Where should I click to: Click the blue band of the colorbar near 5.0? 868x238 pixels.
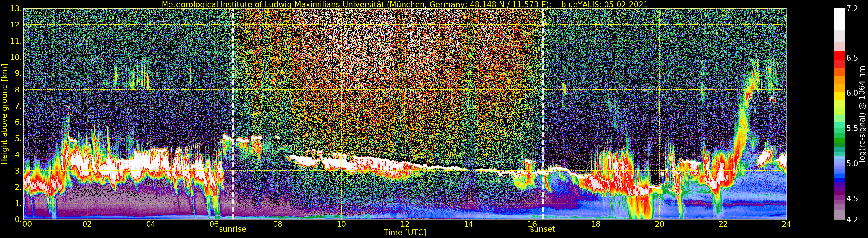[839, 164]
